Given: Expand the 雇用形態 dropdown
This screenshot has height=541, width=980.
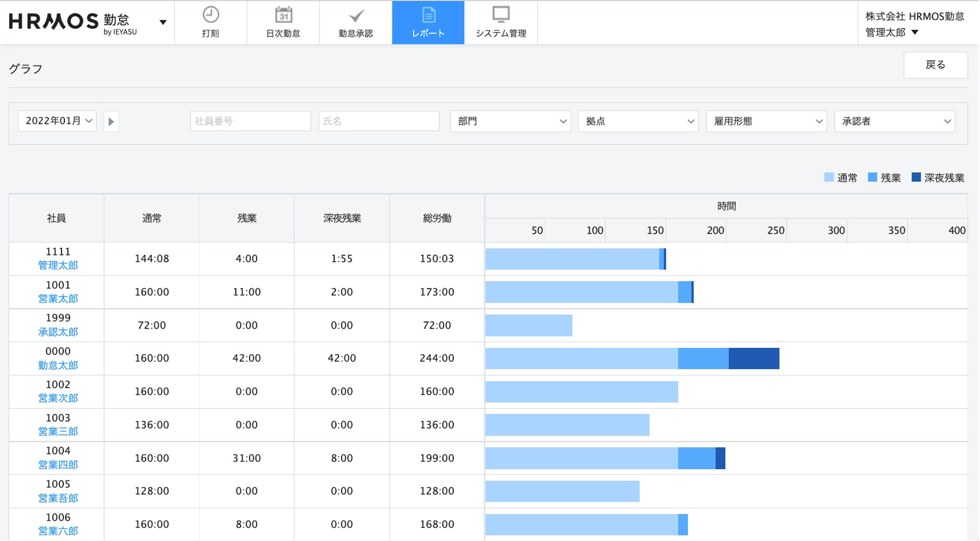Looking at the screenshot, I should 767,121.
